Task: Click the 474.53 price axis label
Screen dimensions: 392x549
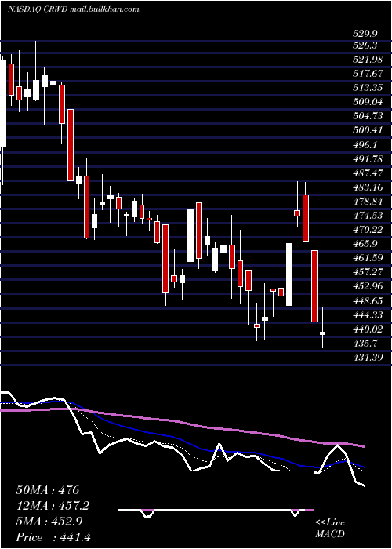Action: (x=368, y=216)
